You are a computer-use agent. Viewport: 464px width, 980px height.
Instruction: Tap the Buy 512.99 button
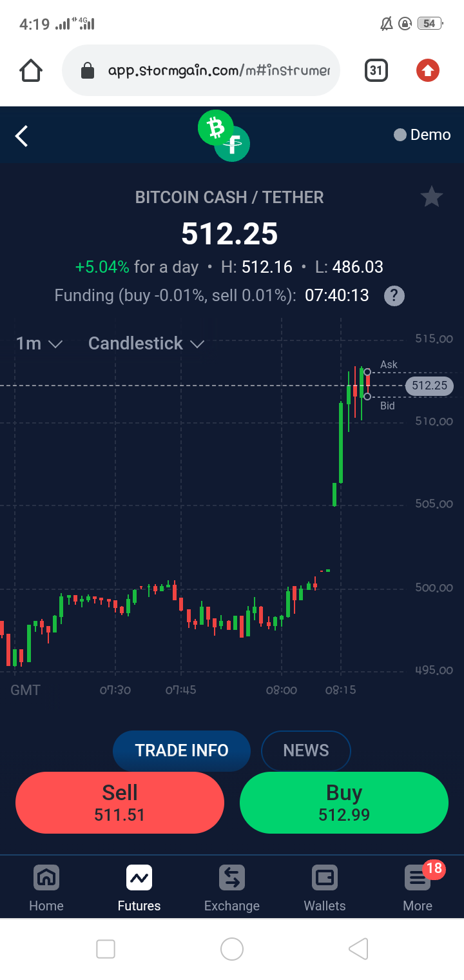tap(344, 803)
